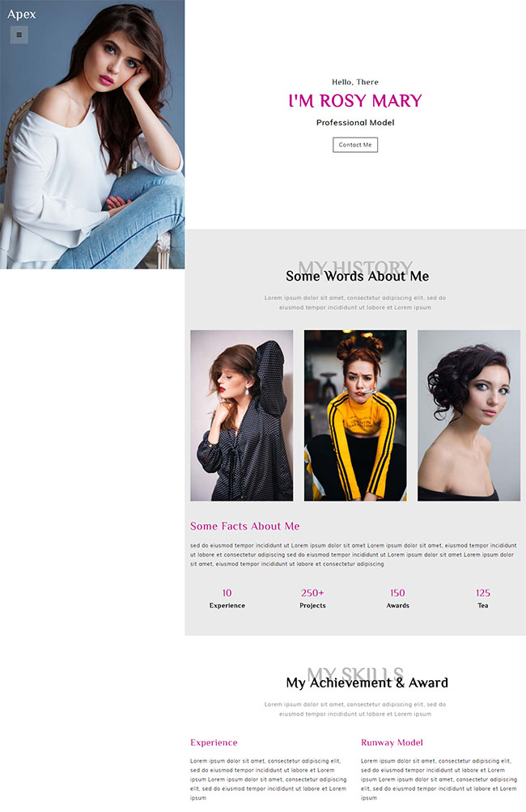Image resolution: width=526 pixels, height=812 pixels.
Task: Open the portrait of woman with curly dark hair
Action: point(469,416)
